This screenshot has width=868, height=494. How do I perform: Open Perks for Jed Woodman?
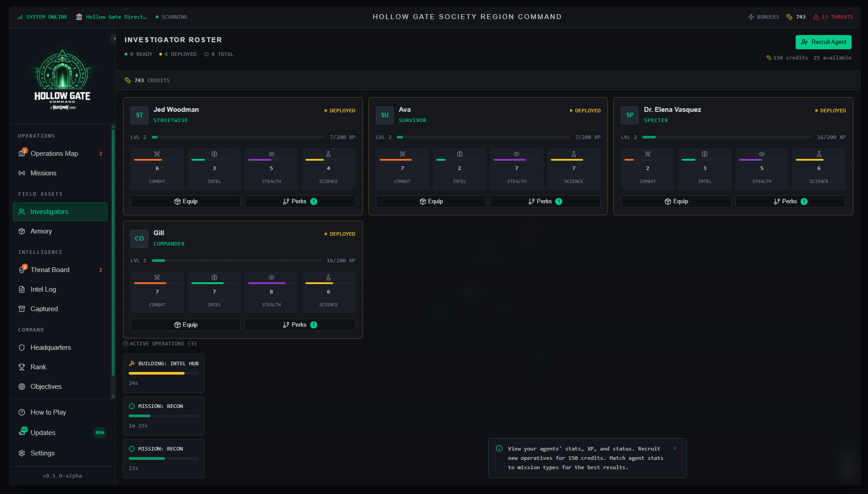pos(300,202)
